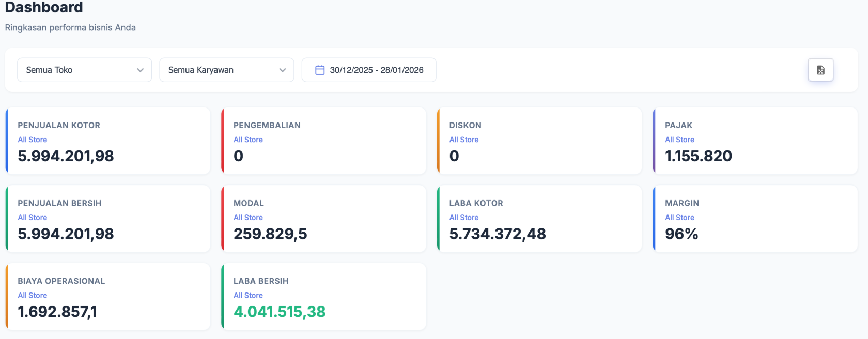Select All Store link in Modal card
868x339 pixels.
point(248,218)
